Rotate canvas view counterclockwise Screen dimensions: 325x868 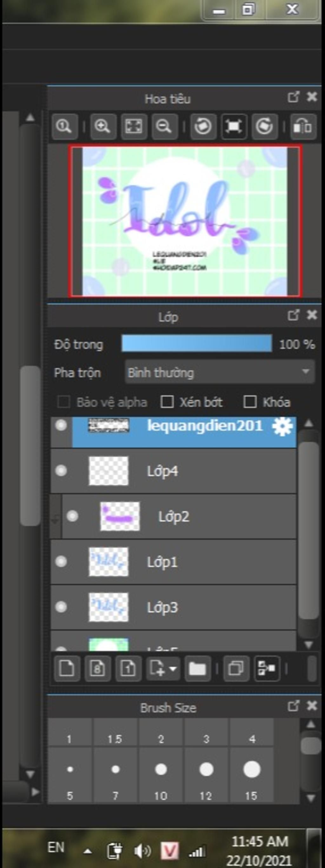pyautogui.click(x=203, y=126)
